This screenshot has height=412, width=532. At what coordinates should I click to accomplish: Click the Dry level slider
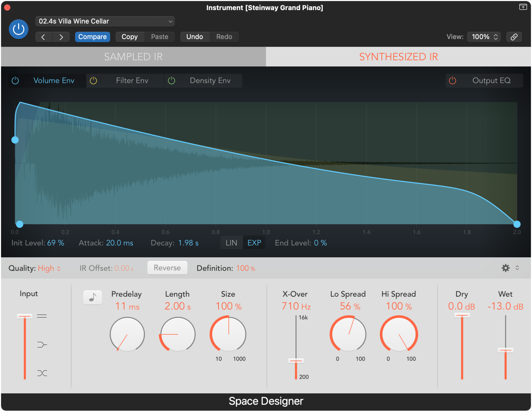[462, 347]
